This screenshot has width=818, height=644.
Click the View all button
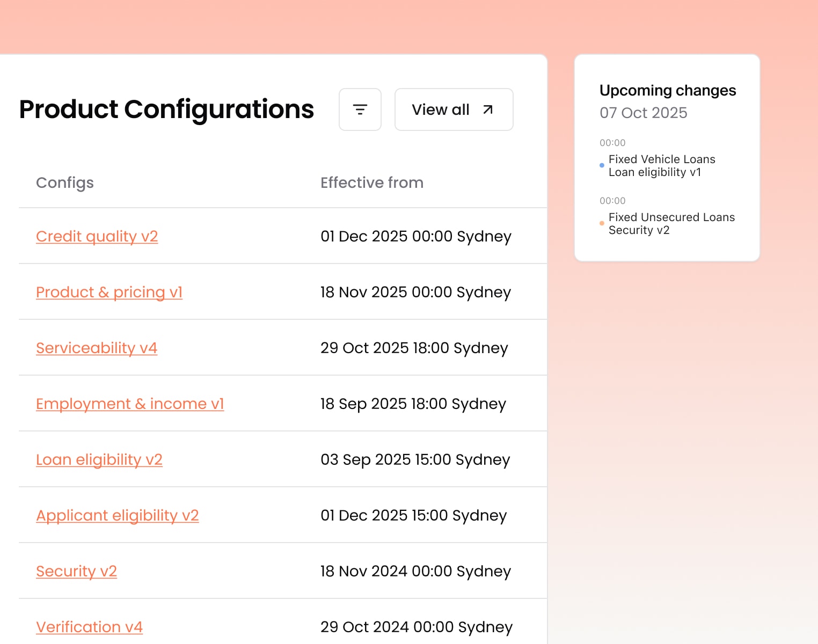click(x=454, y=109)
